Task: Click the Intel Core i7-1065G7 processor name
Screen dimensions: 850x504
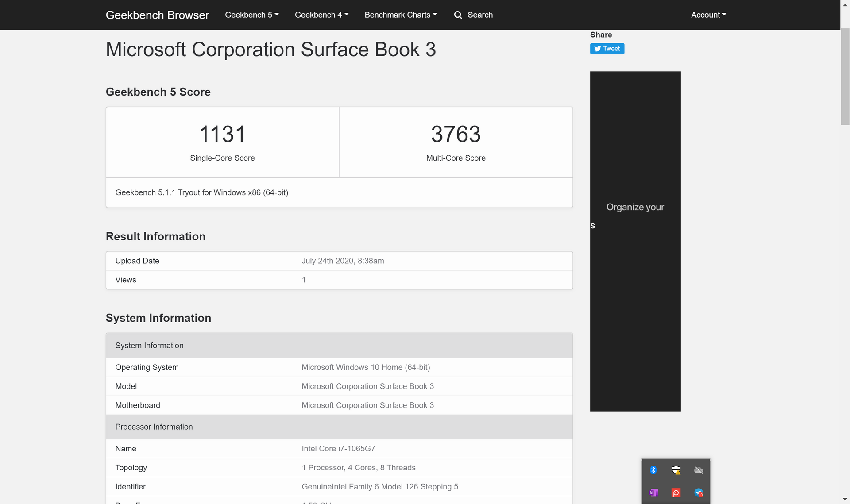Action: 338,448
